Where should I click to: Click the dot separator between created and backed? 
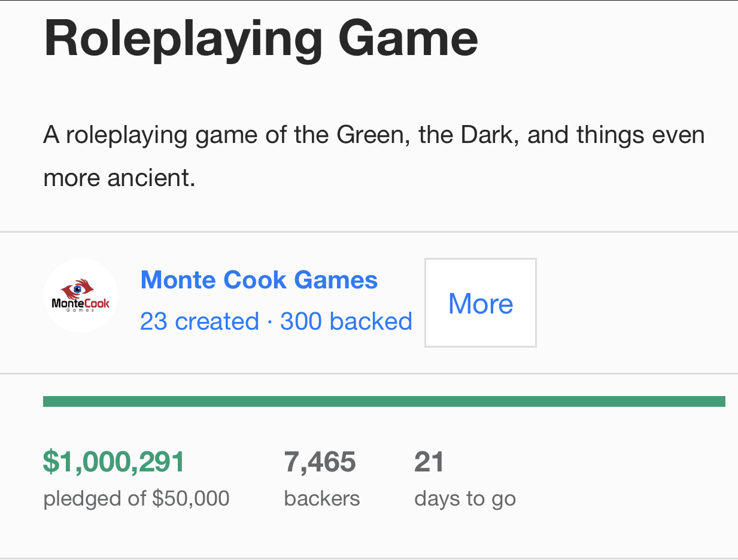pos(269,322)
